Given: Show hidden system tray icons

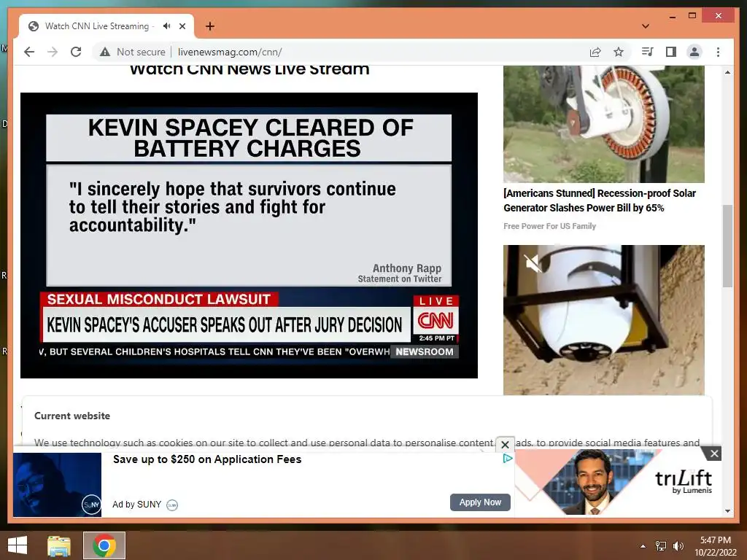Looking at the screenshot, I should (643, 546).
